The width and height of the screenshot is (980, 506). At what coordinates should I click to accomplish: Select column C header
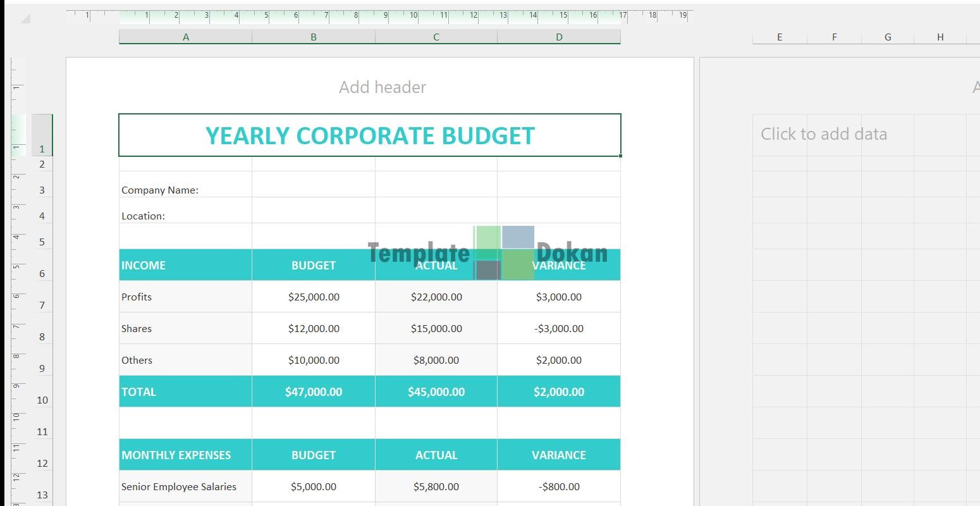[436, 37]
